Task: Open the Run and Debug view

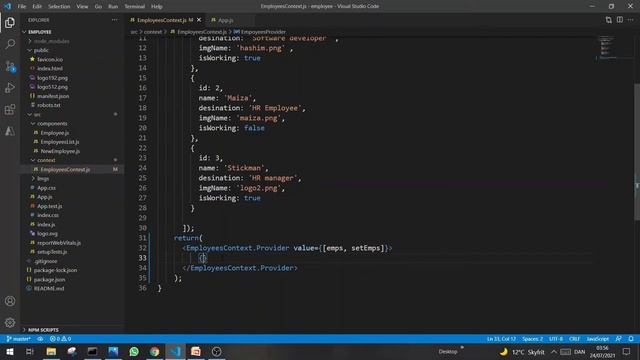Action: pos(10,87)
